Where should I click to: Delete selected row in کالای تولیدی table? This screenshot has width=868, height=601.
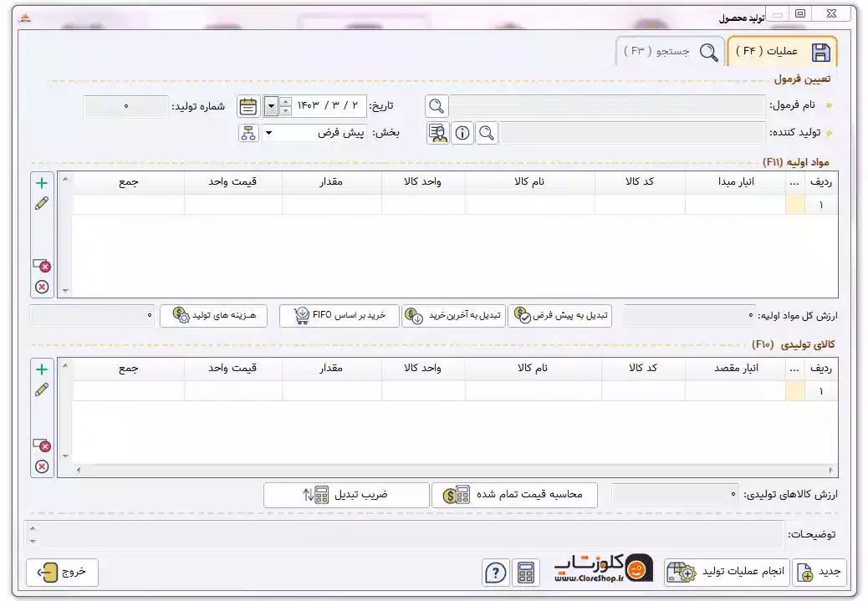click(x=42, y=446)
